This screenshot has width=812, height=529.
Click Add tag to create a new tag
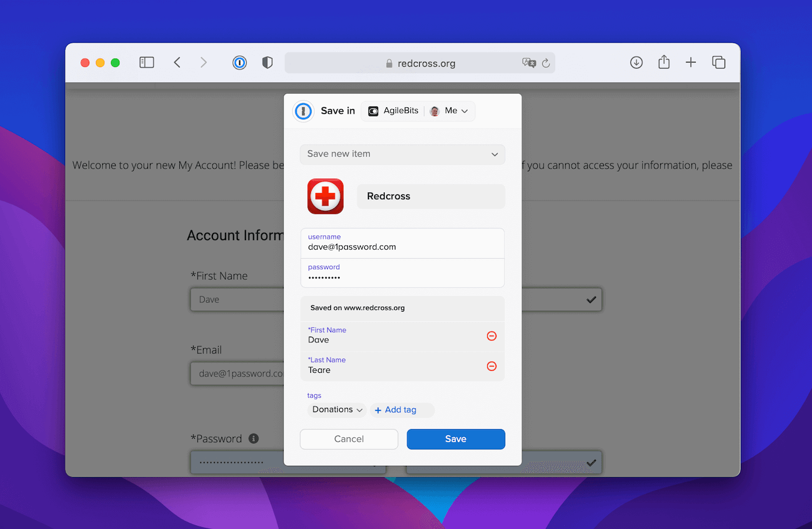(x=402, y=410)
